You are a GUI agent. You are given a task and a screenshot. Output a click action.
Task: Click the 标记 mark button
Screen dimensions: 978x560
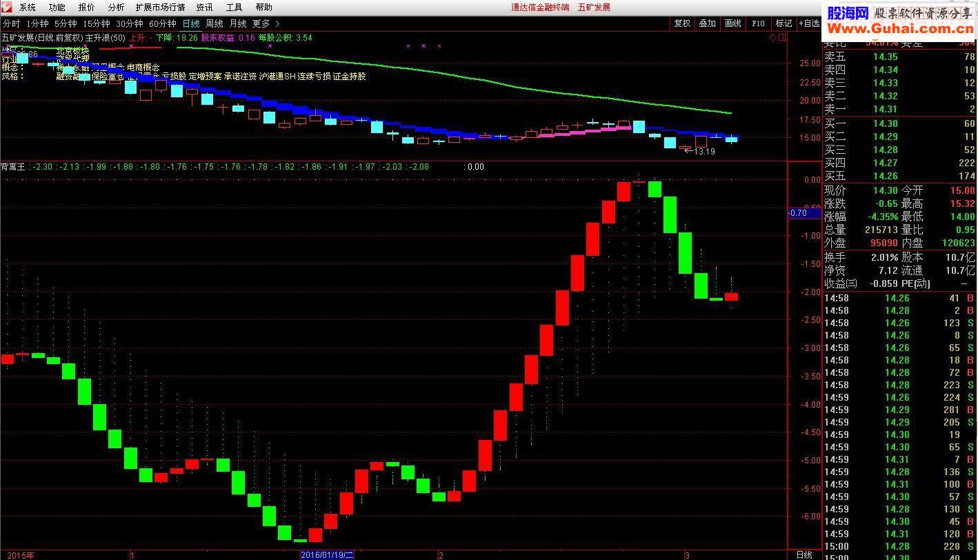[x=784, y=23]
